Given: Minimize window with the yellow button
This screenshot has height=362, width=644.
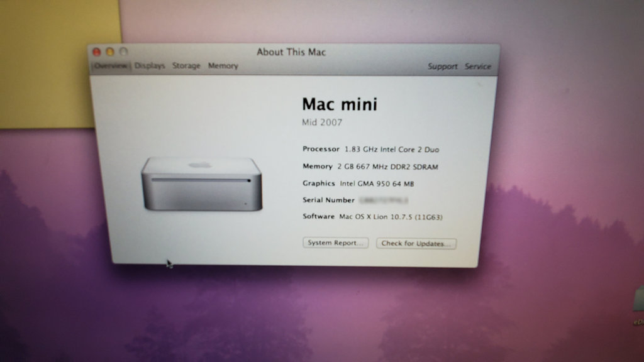Looking at the screenshot, I should (110, 52).
